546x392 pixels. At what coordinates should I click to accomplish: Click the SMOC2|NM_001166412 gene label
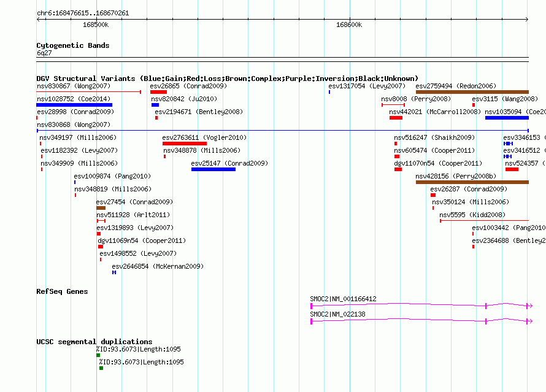(x=343, y=299)
